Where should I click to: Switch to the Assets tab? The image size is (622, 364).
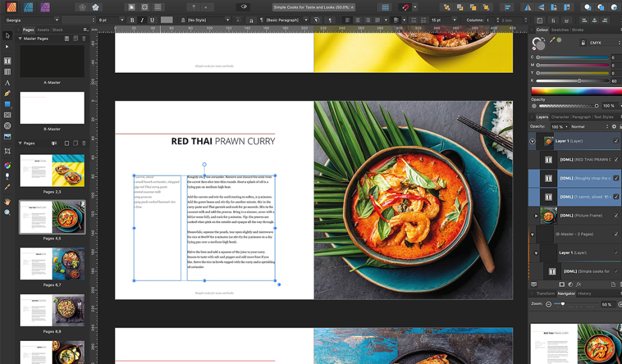(x=43, y=30)
